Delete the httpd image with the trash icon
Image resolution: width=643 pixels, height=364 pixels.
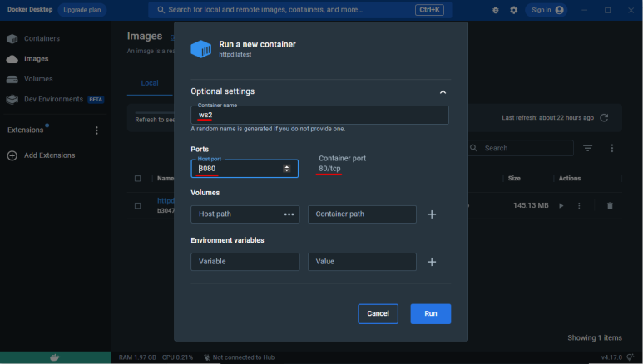[x=610, y=206]
